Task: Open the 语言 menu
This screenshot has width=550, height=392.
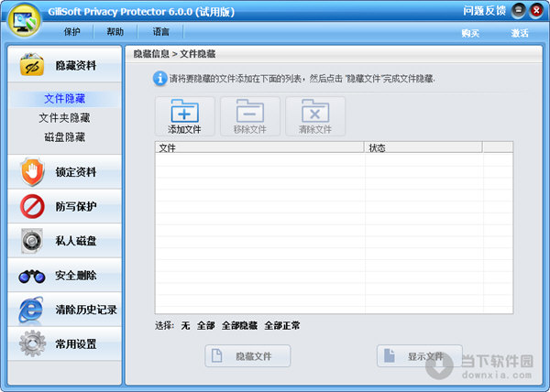Action: click(161, 32)
